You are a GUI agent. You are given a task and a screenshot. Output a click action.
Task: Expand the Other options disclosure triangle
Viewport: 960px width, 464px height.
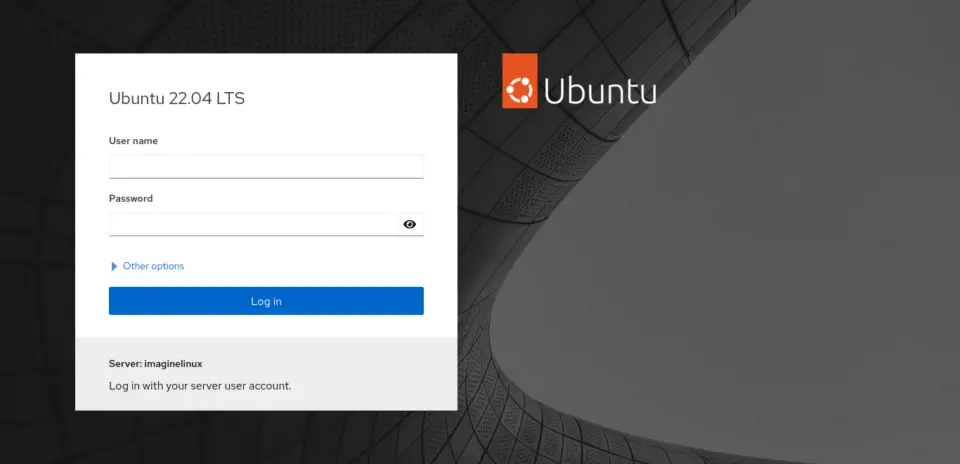tap(114, 266)
